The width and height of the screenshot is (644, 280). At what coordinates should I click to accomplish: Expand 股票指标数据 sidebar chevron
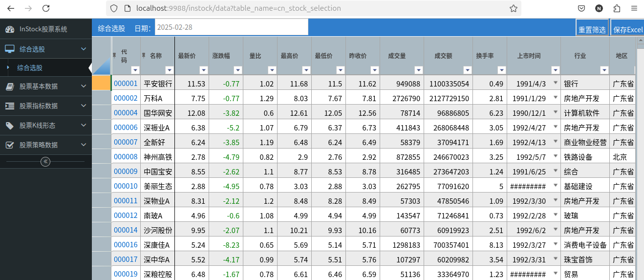click(x=84, y=106)
